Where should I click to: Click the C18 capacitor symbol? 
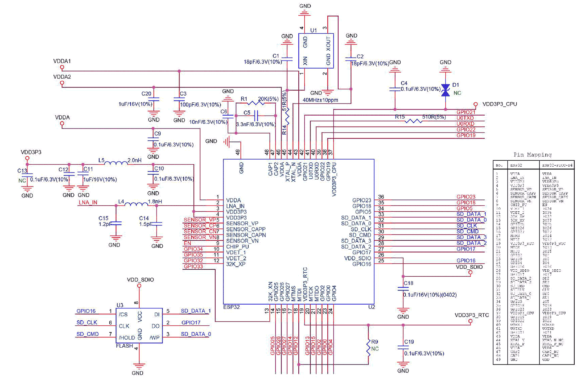click(x=403, y=289)
